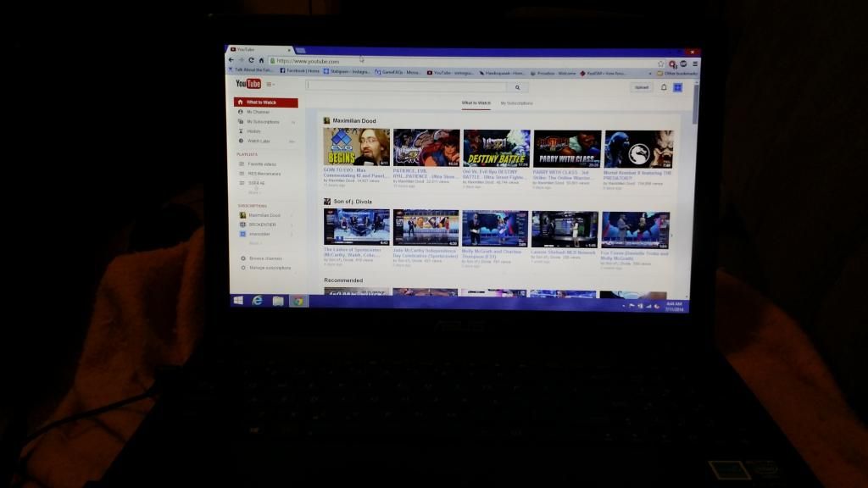
Task: Open Manage subscriptions link
Action: tap(269, 268)
